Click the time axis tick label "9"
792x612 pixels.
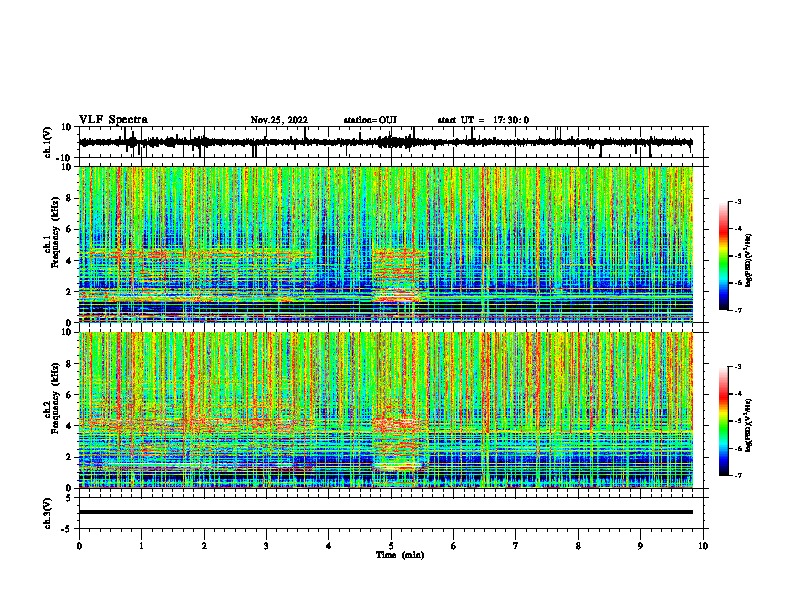pos(640,546)
